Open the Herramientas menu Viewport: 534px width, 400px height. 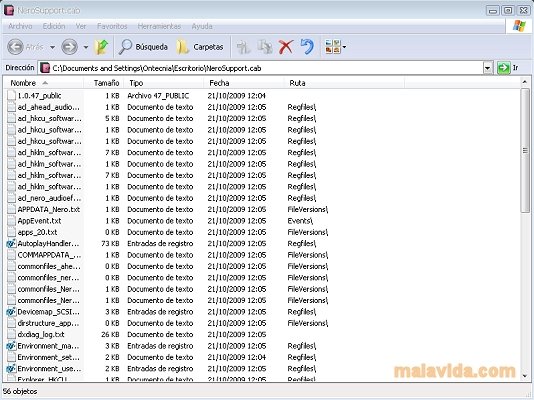coord(159,26)
